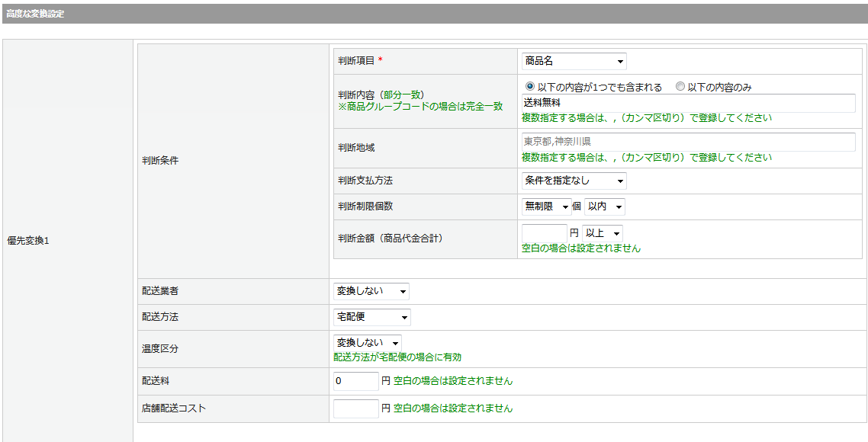Viewport: 868px width, 442px height.
Task: Expand the 判断支払方法 dropdown
Action: pyautogui.click(x=574, y=181)
